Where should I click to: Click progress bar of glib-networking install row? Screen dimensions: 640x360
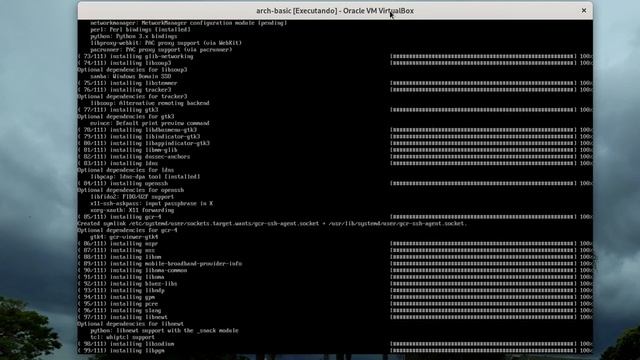pyautogui.click(x=483, y=56)
